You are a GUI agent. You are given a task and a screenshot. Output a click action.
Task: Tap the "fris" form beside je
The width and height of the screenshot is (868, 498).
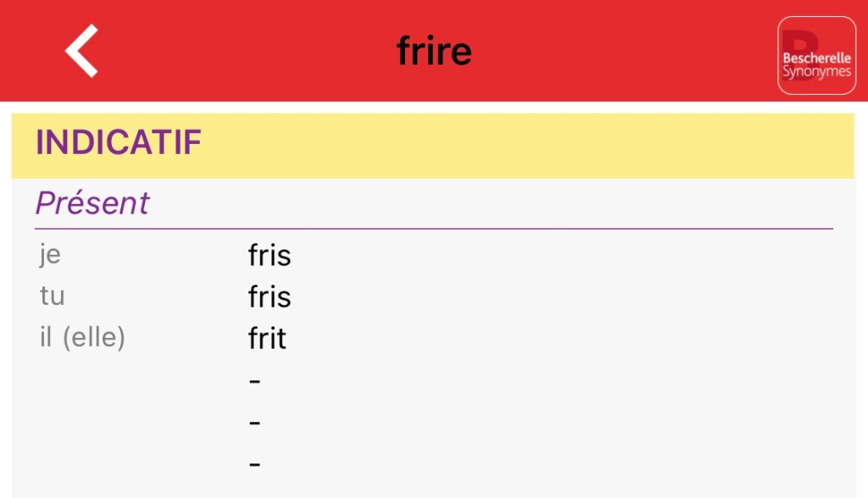coord(270,256)
